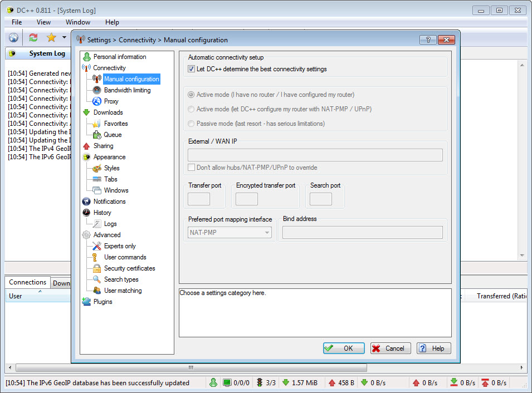This screenshot has width=532, height=393.
Task: Select Experts only in settings tree
Action: pos(120,246)
